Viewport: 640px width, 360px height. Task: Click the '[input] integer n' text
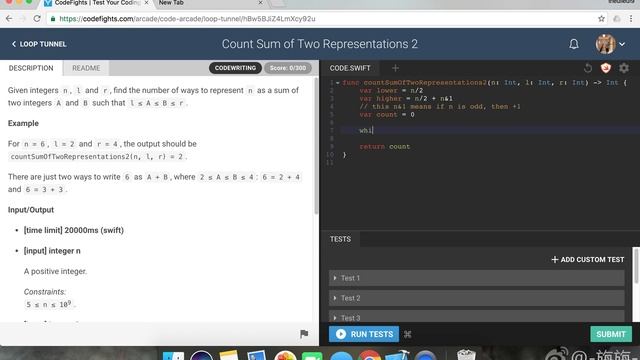coord(52,251)
